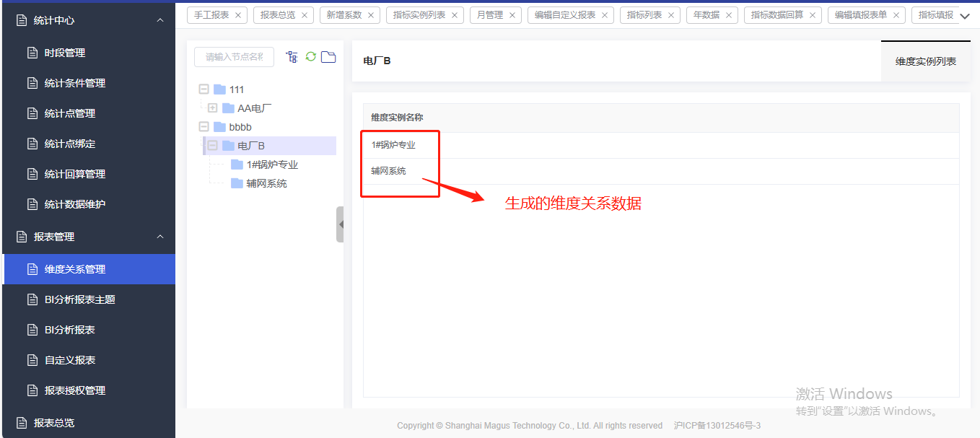Close the 月管理 tab via its X
The width and height of the screenshot is (980, 438).
click(x=512, y=15)
